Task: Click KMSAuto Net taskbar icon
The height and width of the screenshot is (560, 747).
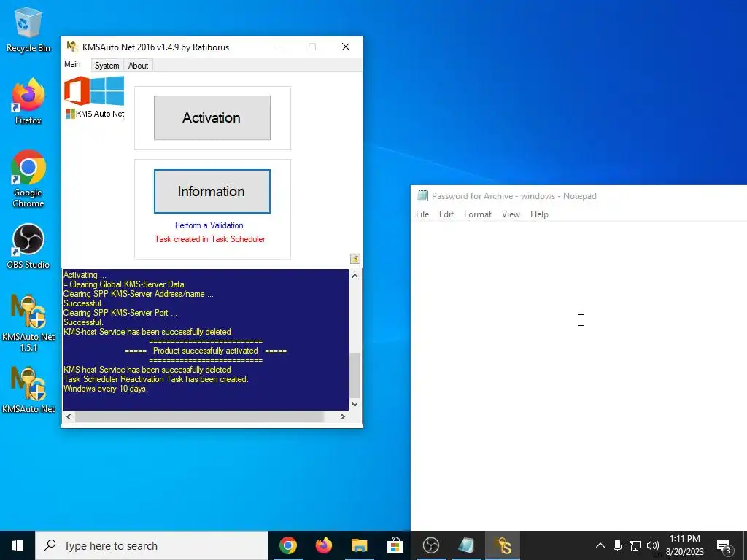Action: 502,545
